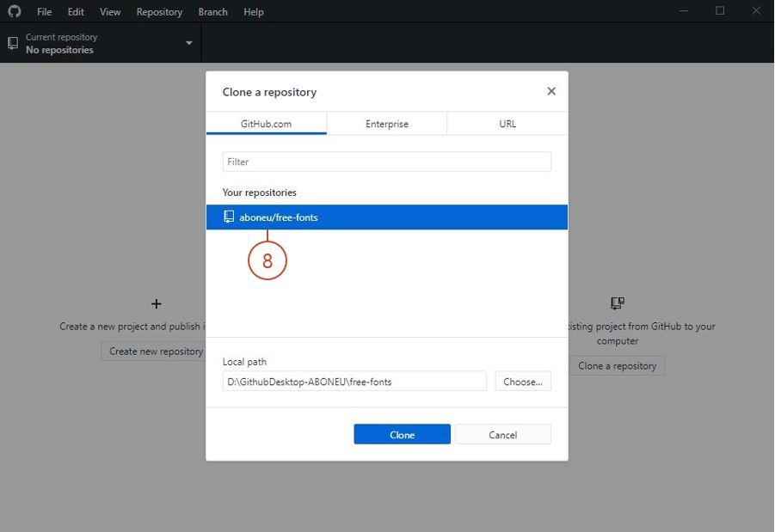Image resolution: width=775 pixels, height=532 pixels.
Task: Click the Cancel button
Action: click(502, 434)
